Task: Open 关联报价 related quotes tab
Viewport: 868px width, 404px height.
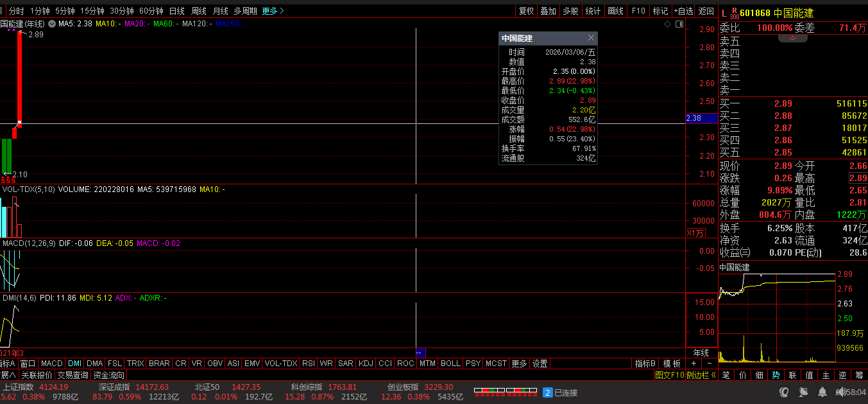Action: [36, 375]
